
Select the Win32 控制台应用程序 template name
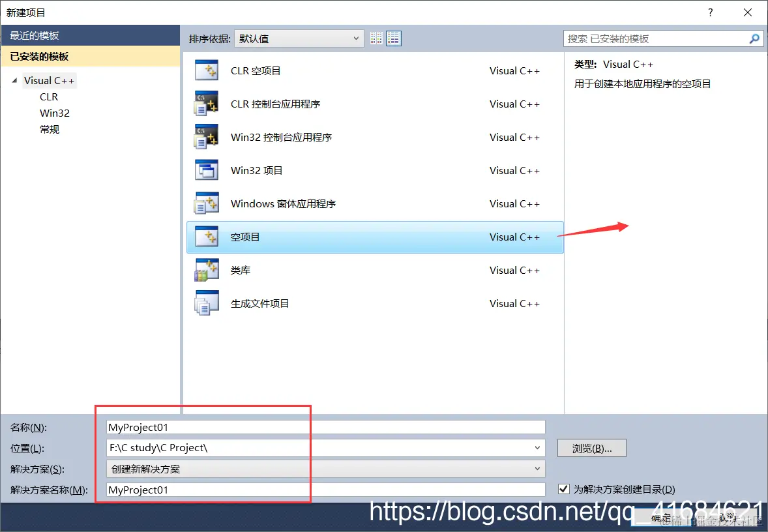(x=281, y=137)
